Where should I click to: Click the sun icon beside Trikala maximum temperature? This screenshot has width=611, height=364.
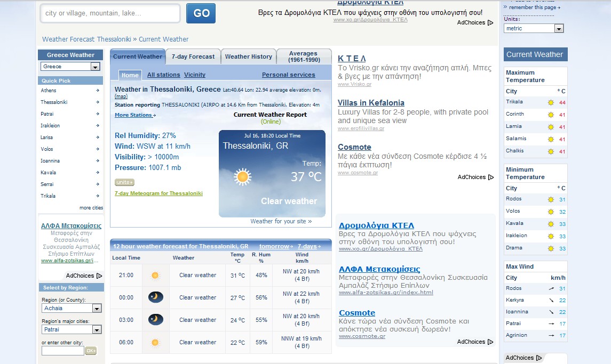[551, 102]
